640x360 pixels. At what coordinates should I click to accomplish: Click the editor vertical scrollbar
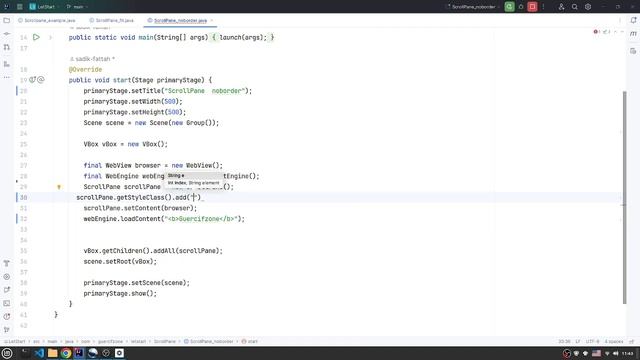point(624,198)
